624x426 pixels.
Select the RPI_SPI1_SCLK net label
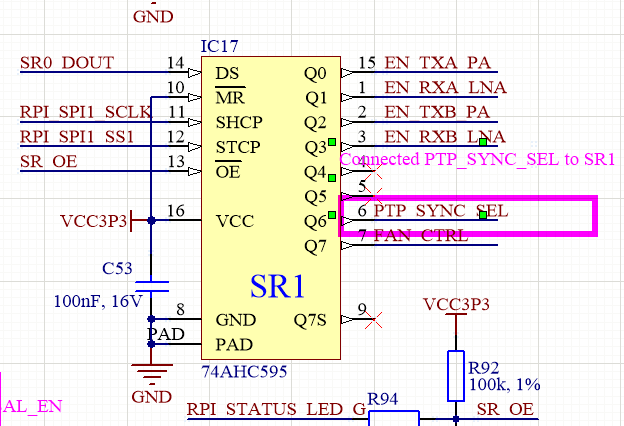(85, 111)
